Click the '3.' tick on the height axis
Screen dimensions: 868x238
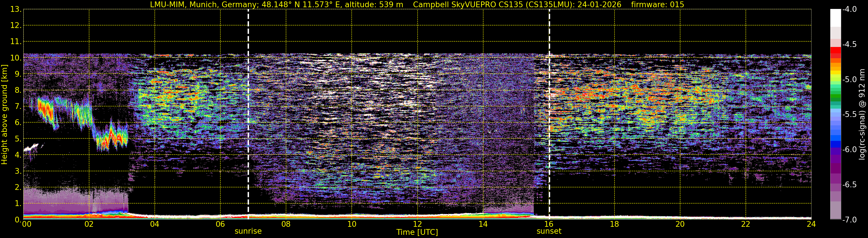[18, 171]
